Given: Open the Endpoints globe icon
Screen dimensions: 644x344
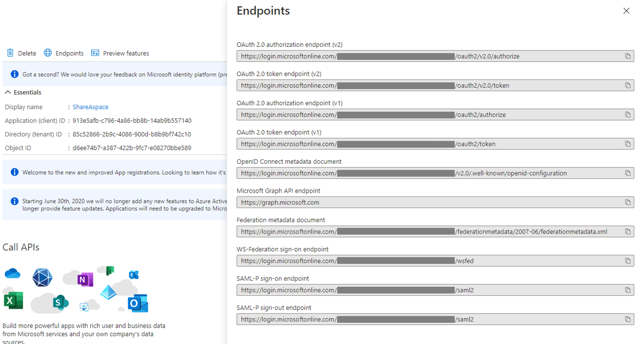Looking at the screenshot, I should pos(48,53).
